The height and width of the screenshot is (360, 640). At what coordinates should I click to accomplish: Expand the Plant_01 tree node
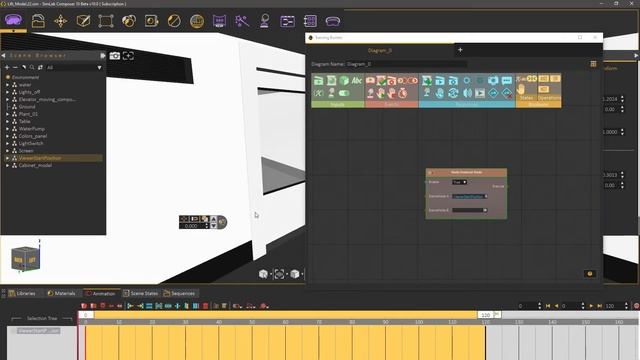click(x=7, y=114)
